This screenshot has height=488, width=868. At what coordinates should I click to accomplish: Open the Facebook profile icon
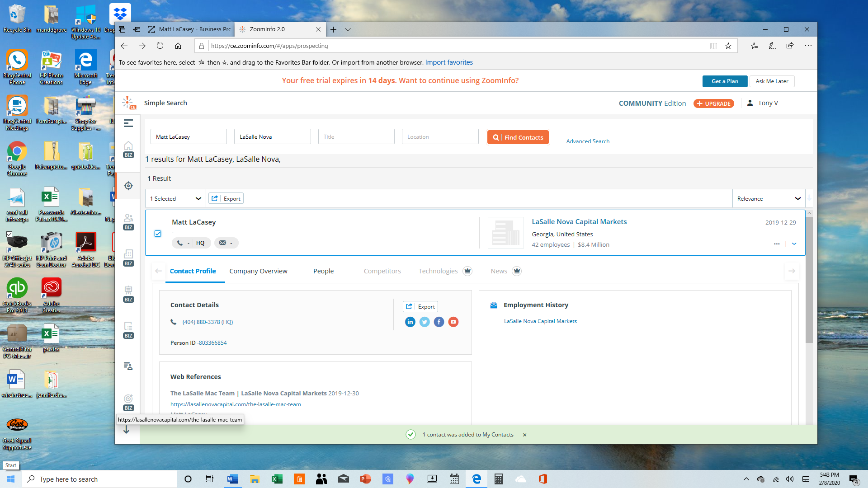point(439,322)
